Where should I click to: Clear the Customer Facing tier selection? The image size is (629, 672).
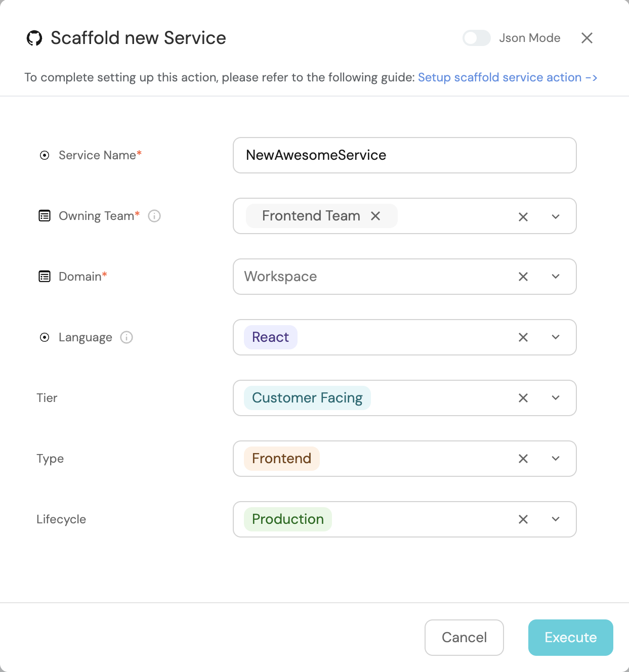tap(523, 398)
